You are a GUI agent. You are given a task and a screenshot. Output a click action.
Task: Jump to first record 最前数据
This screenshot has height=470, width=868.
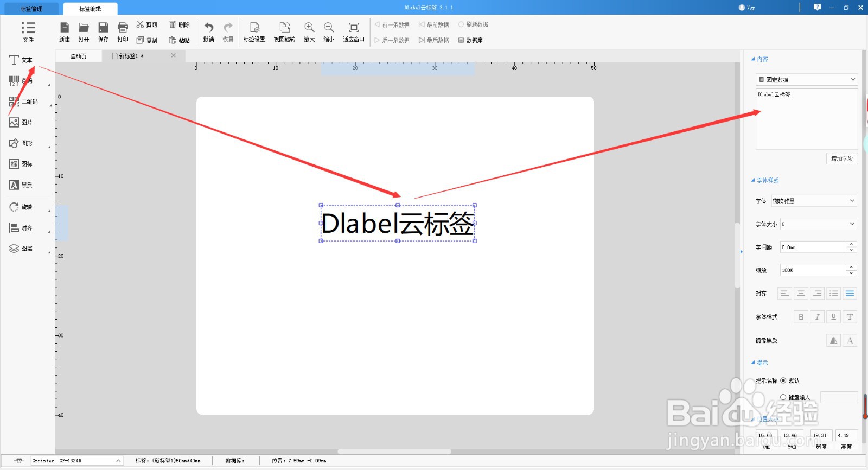[x=433, y=24]
